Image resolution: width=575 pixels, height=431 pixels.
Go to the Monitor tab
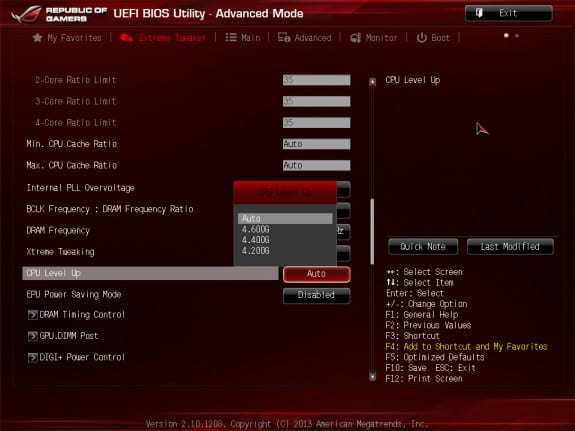point(373,38)
